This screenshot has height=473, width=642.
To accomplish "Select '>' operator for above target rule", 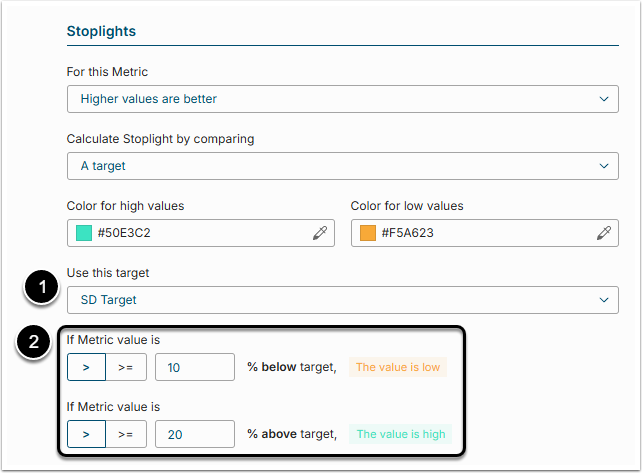I will (87, 434).
